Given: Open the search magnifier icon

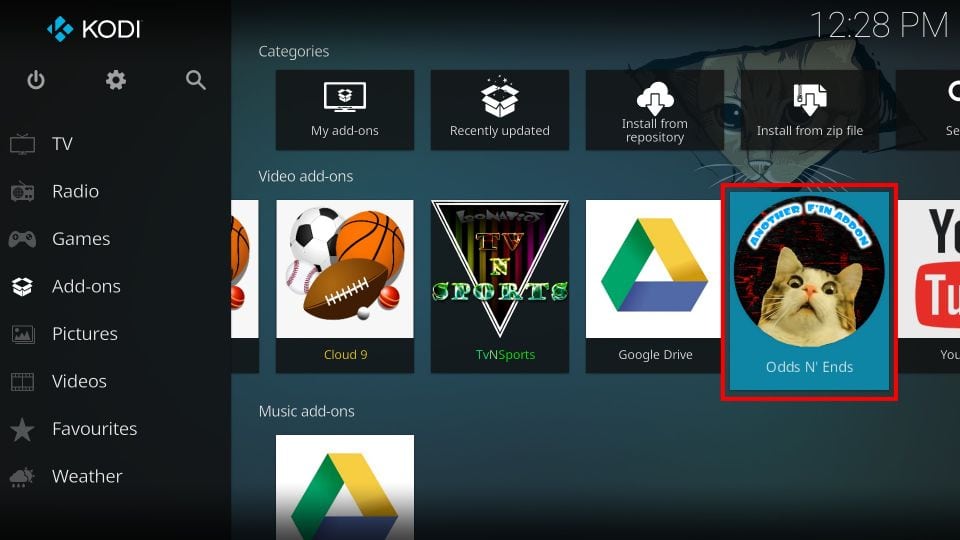Looking at the screenshot, I should [x=195, y=80].
